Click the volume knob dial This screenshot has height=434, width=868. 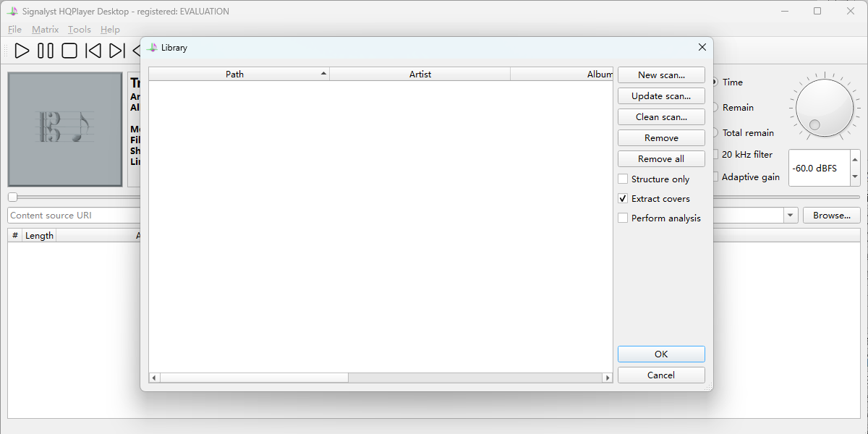[825, 109]
